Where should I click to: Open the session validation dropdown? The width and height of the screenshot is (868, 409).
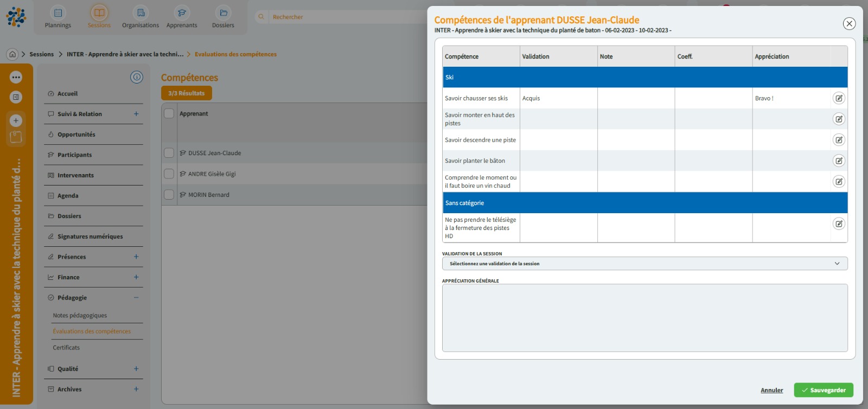coord(644,264)
